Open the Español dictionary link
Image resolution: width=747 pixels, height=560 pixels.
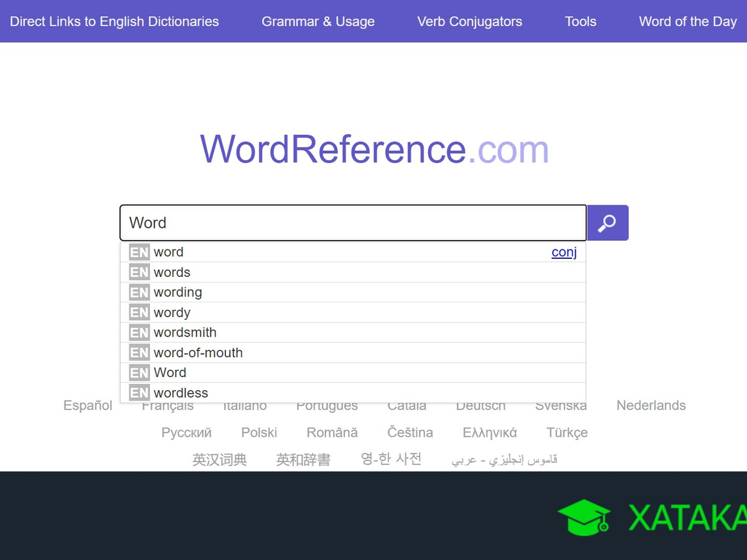point(88,406)
